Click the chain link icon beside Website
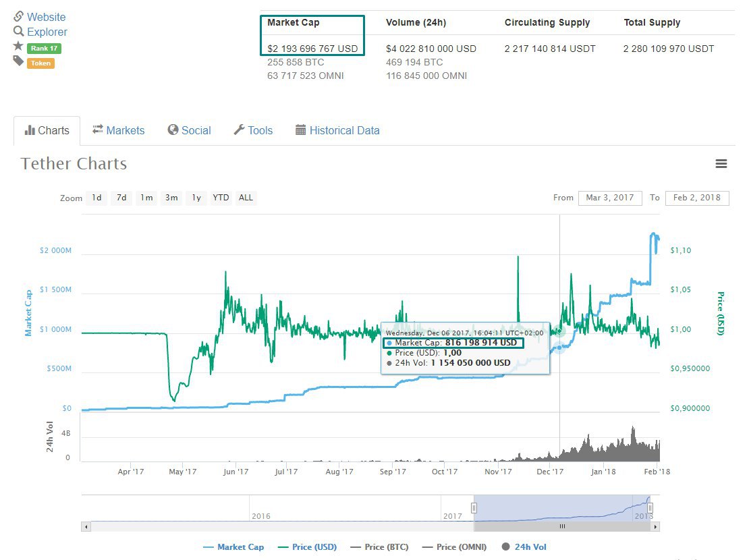749x560 pixels. (18, 17)
